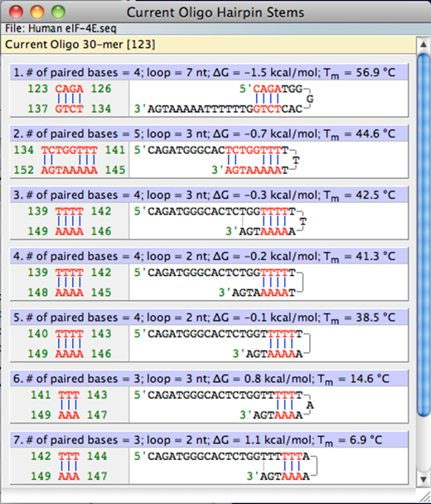431x504 pixels.
Task: Click the loop base A in hairpin 6
Action: tap(310, 405)
